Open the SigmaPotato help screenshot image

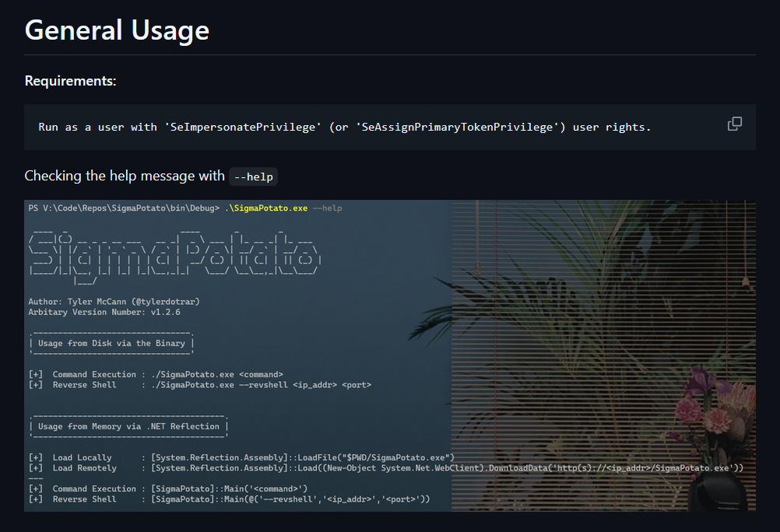pos(389,355)
